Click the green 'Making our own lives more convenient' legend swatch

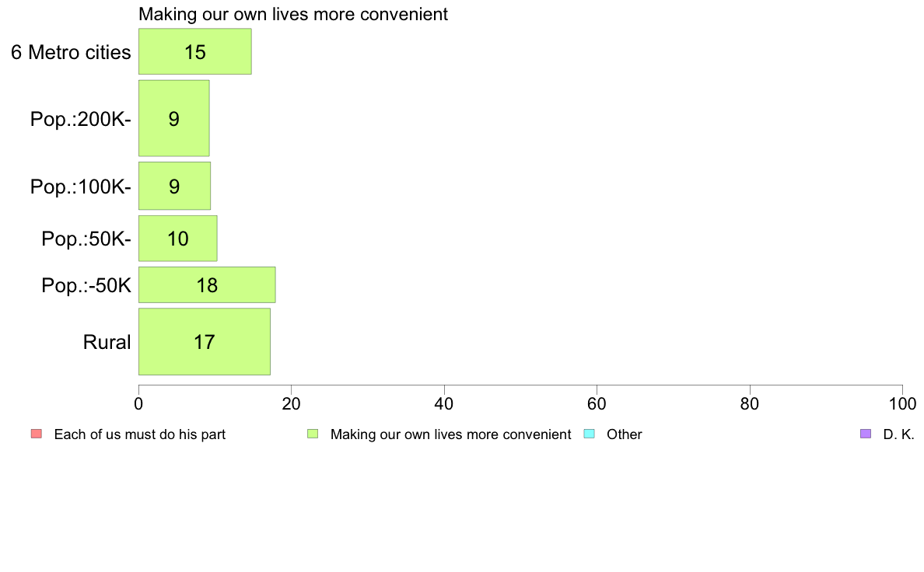point(313,434)
